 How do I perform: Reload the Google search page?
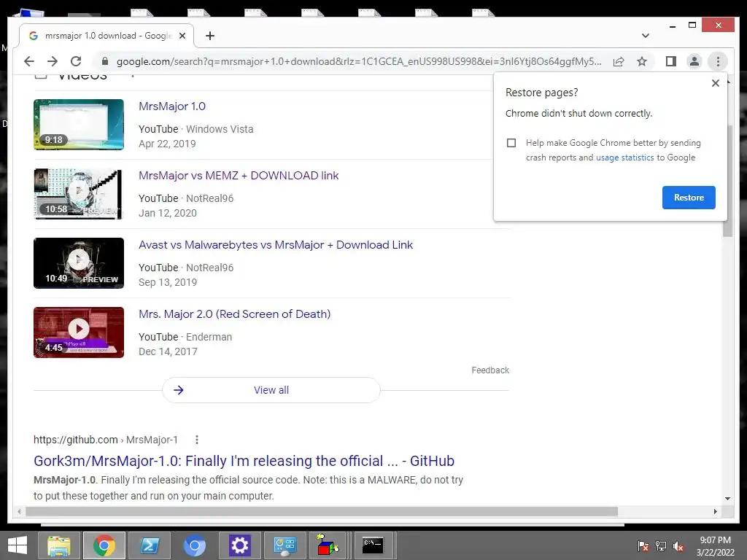(x=76, y=61)
